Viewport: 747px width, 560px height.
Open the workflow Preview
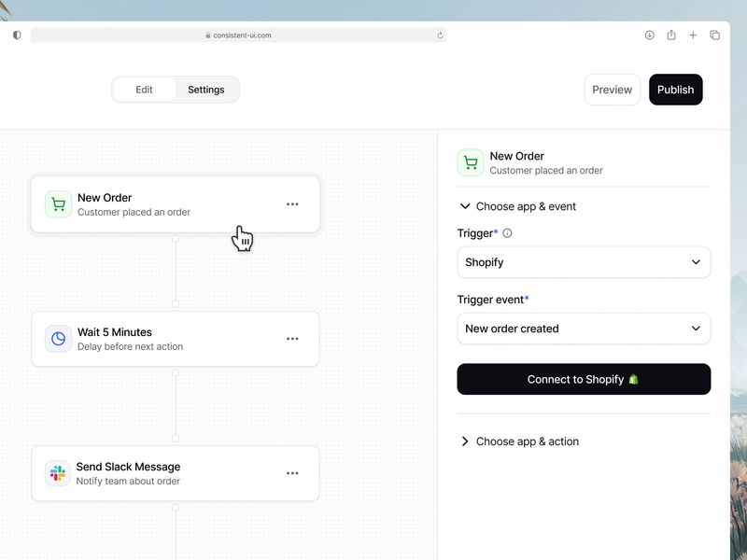[x=613, y=90]
